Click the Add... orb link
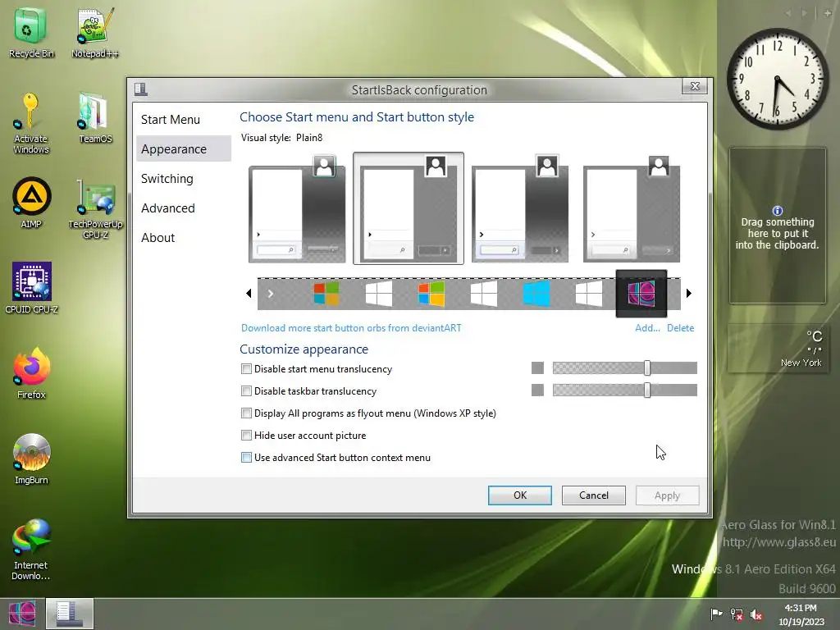Viewport: 840px width, 630px height. pyautogui.click(x=647, y=328)
